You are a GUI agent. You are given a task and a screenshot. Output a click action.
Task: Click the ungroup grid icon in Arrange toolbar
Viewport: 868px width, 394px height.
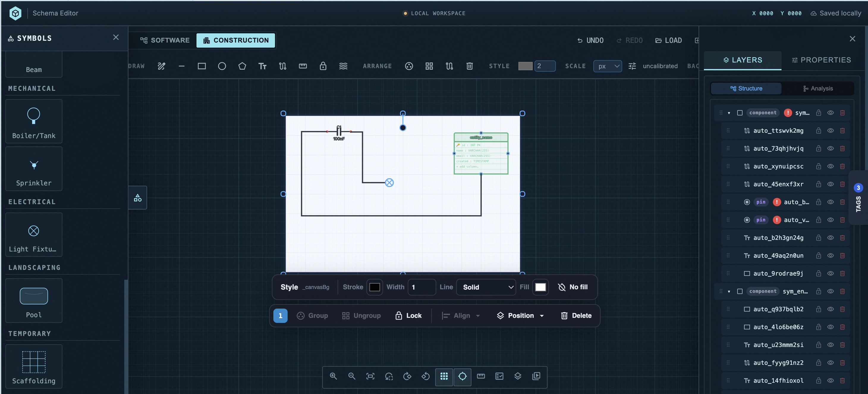[429, 66]
